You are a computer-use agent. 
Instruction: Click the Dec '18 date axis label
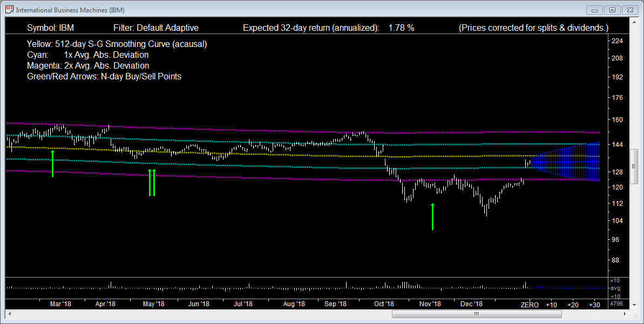pyautogui.click(x=471, y=304)
